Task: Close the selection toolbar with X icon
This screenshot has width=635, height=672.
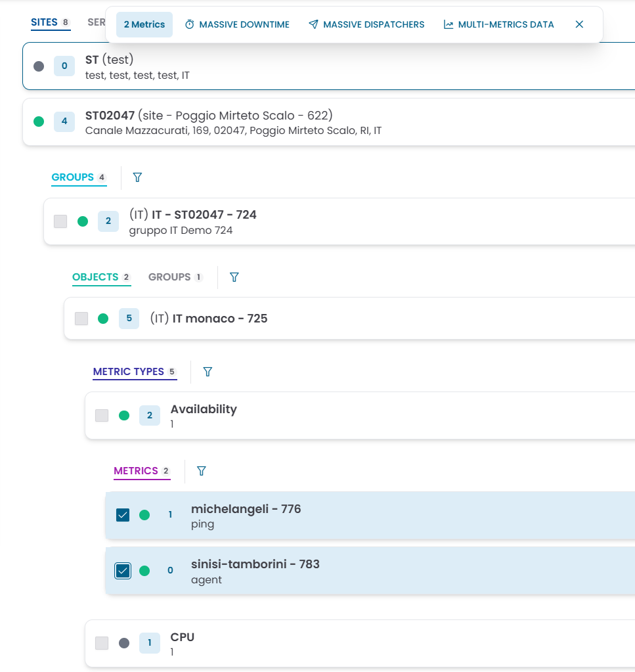Action: (x=579, y=24)
